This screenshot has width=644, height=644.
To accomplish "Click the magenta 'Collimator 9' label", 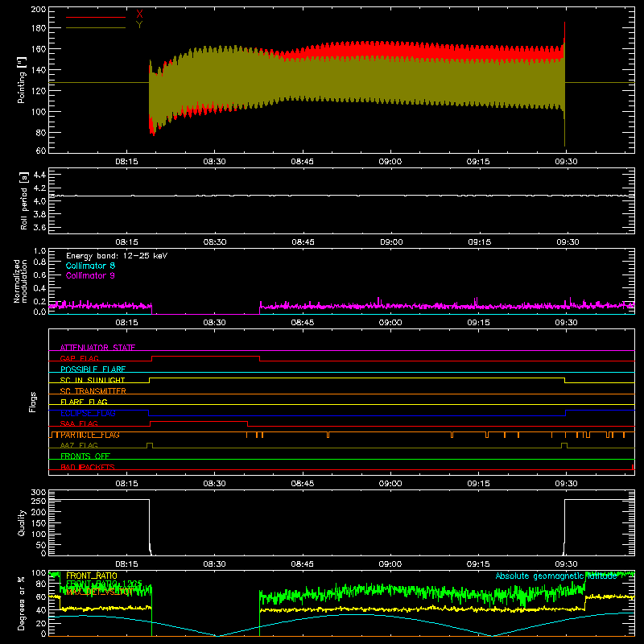I will (x=90, y=275).
